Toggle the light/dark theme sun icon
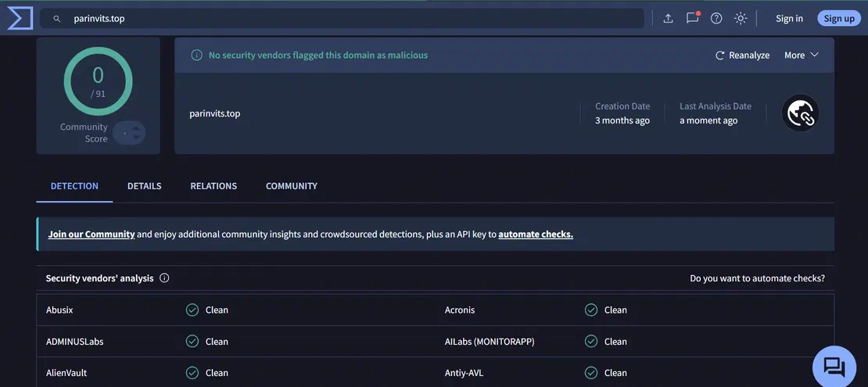The image size is (868, 387). tap(741, 18)
